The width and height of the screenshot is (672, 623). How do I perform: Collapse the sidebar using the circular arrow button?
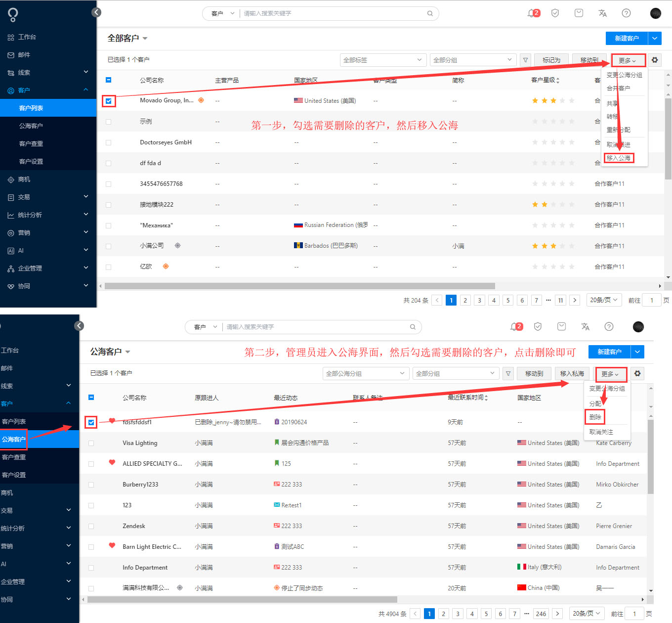tap(96, 12)
